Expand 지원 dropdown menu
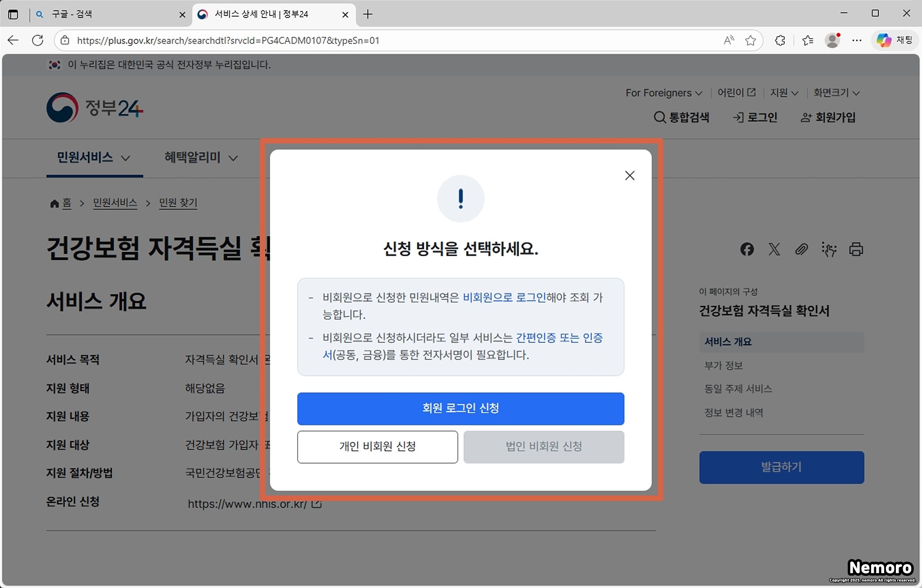 click(x=784, y=93)
